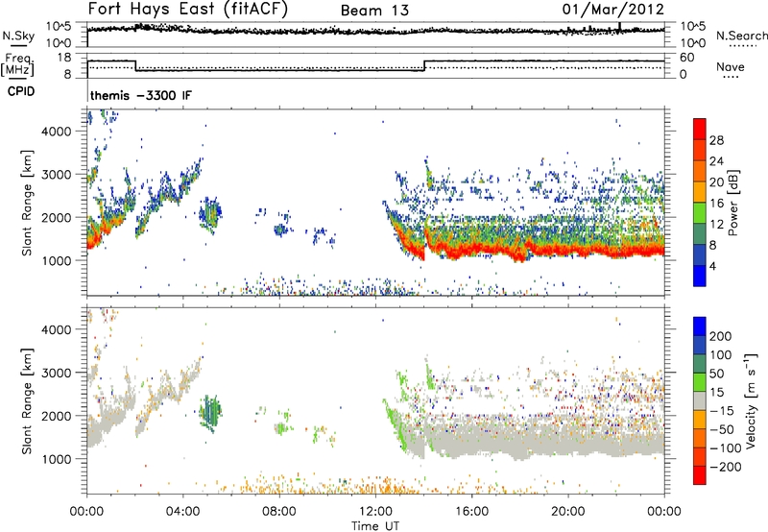Click the 4000 tick on power panel axis
This screenshot has width=768, height=532.
[57, 132]
